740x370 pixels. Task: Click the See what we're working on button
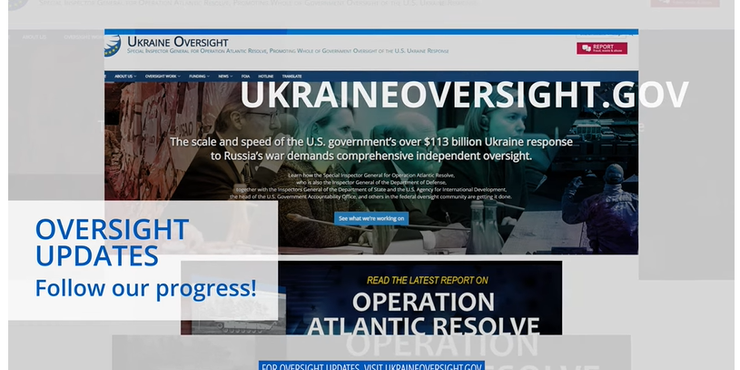pyautogui.click(x=371, y=219)
